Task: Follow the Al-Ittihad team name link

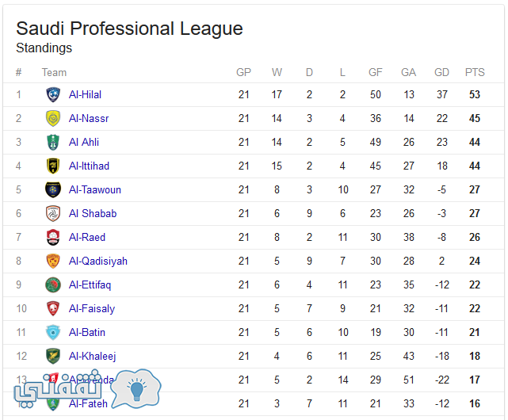Action: pos(89,166)
